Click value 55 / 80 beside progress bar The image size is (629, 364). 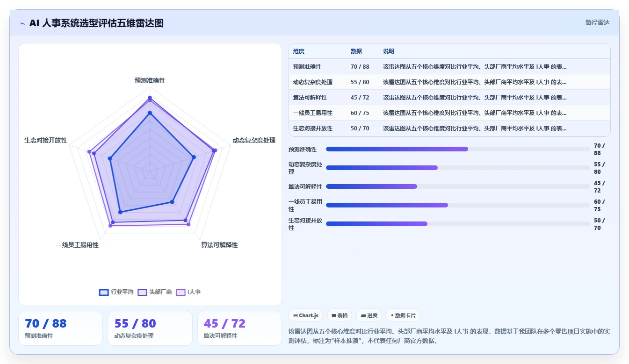(x=600, y=168)
